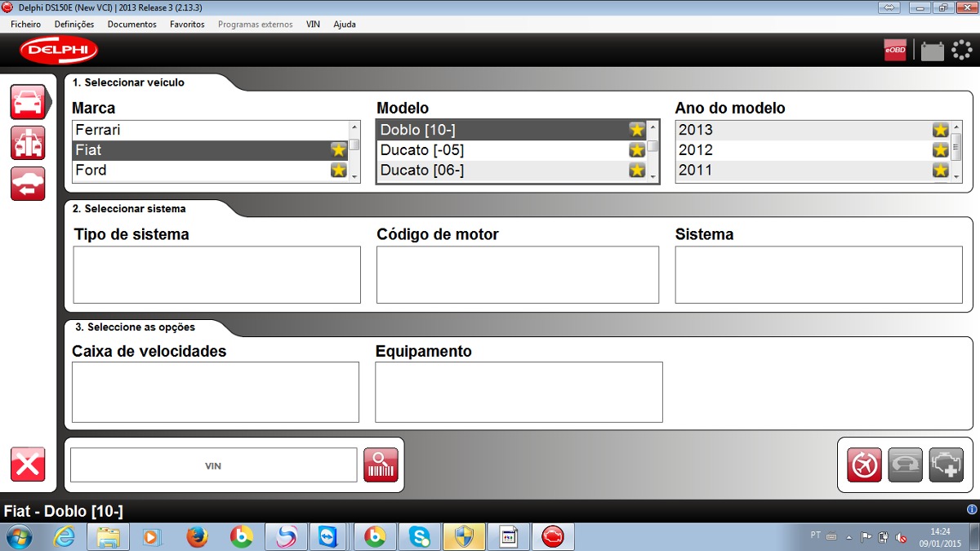Click the Delphi logo
Screen dimensions: 980x551
click(59, 50)
